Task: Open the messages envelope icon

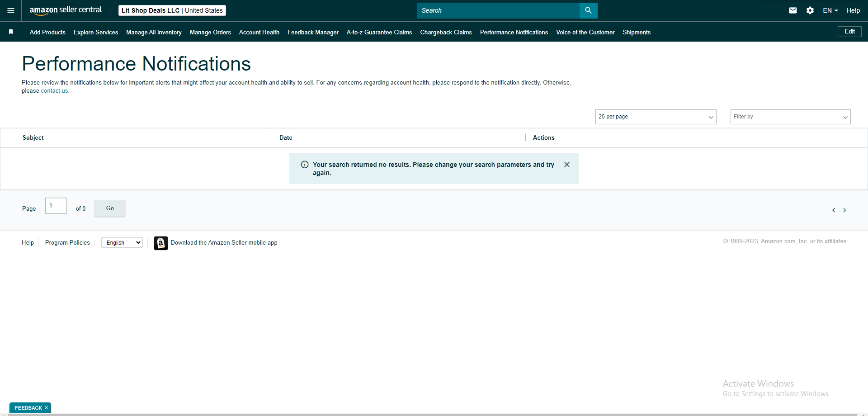Action: [x=793, y=10]
